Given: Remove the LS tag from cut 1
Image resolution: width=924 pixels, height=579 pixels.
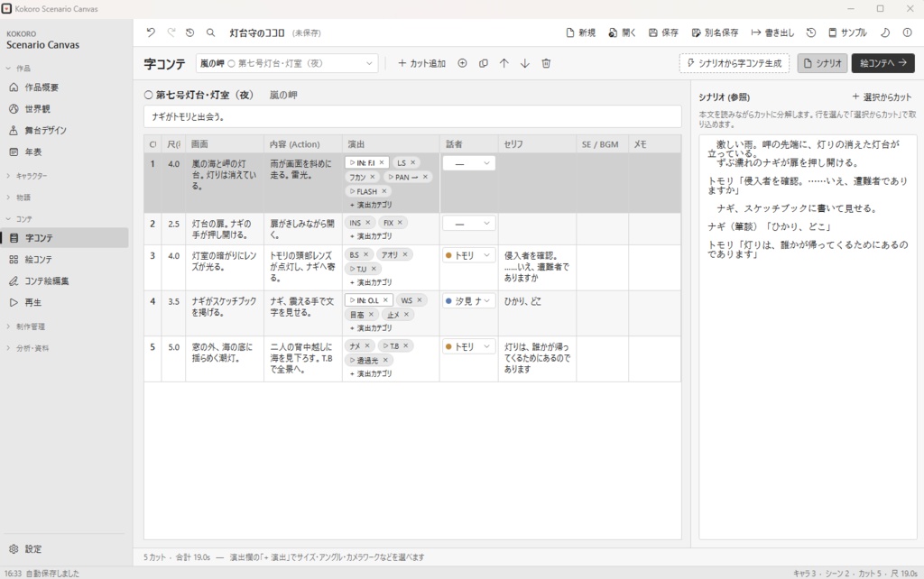Looking at the screenshot, I should point(413,162).
